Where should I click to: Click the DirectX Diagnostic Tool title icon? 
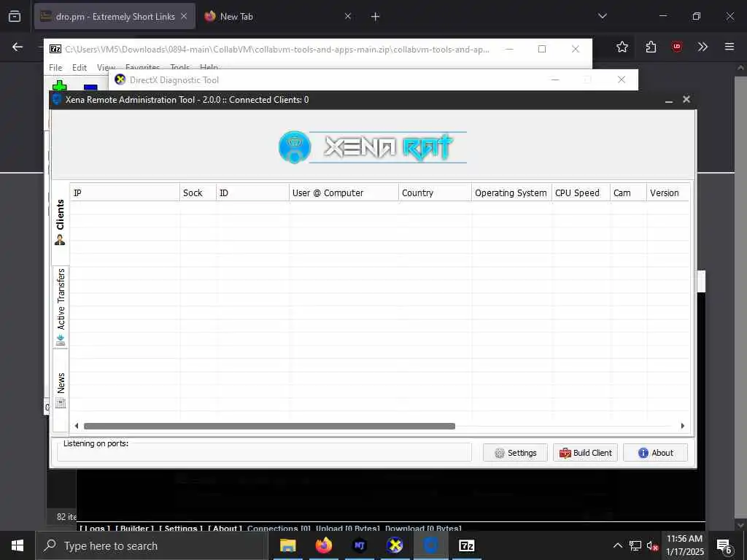[x=120, y=79]
